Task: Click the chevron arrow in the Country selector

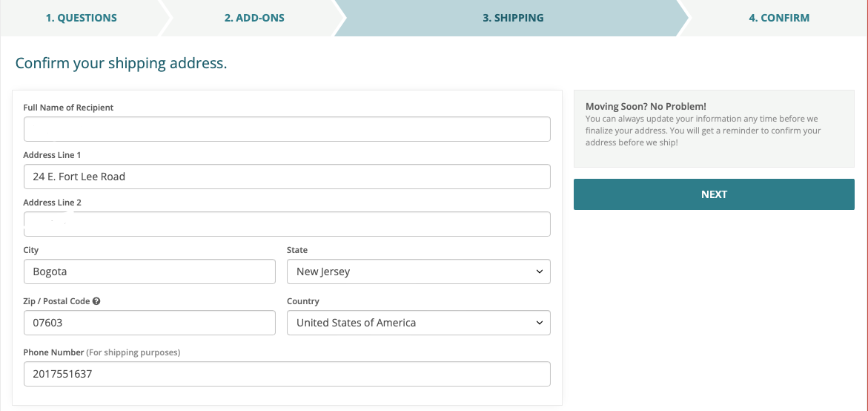Action: click(539, 323)
